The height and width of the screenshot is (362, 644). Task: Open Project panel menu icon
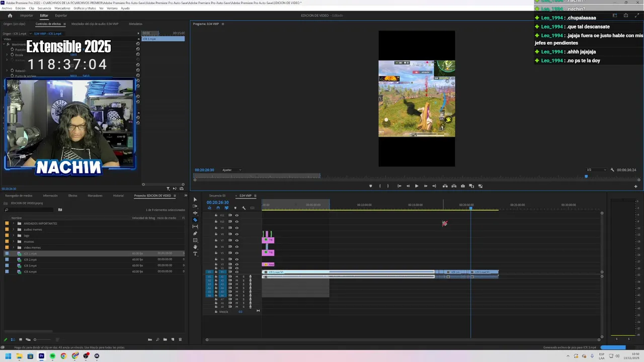175,196
